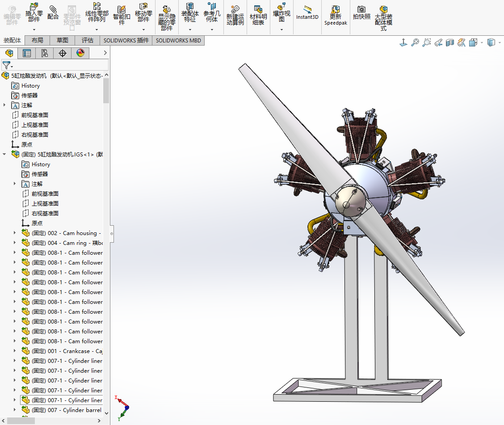Screen dimensions: 504x425
Task: Collapse the 5缸炫酷发动机.IGS<1> subassembly node
Action: 4,154
